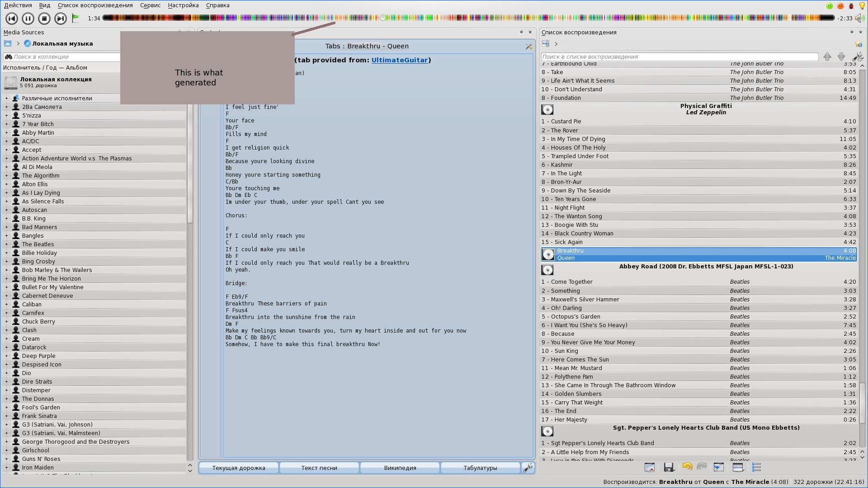Save the playlist with floppy icon
Screen dimensions: 868x488
coord(669,468)
